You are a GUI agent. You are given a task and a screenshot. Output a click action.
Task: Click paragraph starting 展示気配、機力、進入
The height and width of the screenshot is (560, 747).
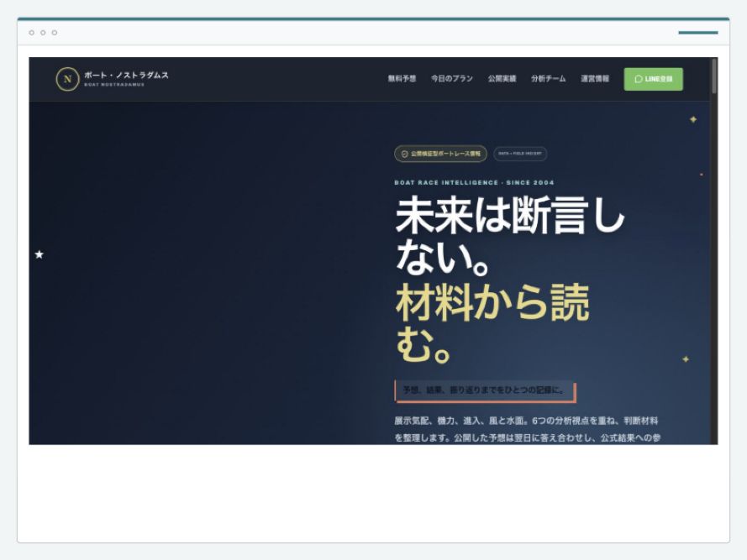(x=527, y=429)
